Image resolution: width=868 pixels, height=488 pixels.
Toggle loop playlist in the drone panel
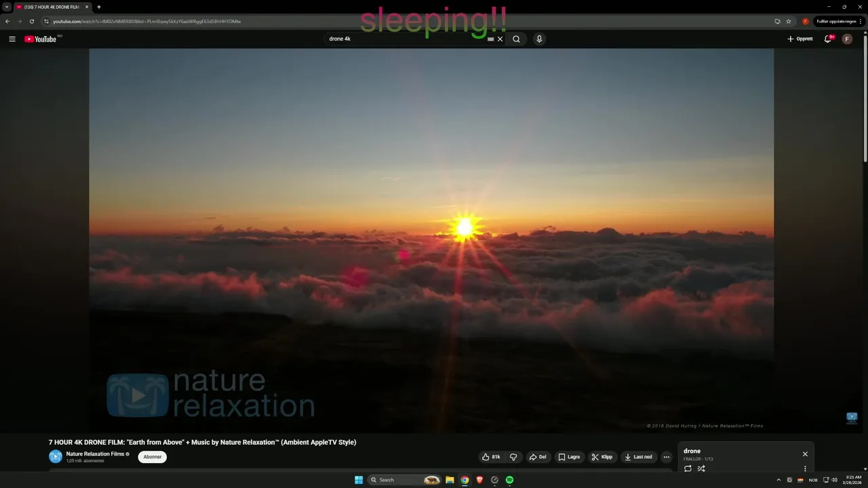coord(688,468)
